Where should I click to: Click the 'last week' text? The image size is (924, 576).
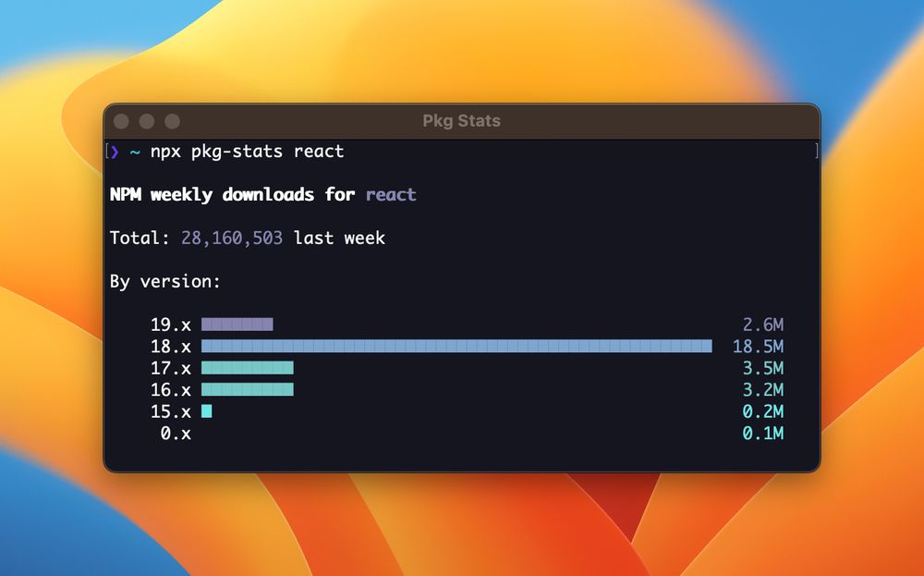[339, 239]
